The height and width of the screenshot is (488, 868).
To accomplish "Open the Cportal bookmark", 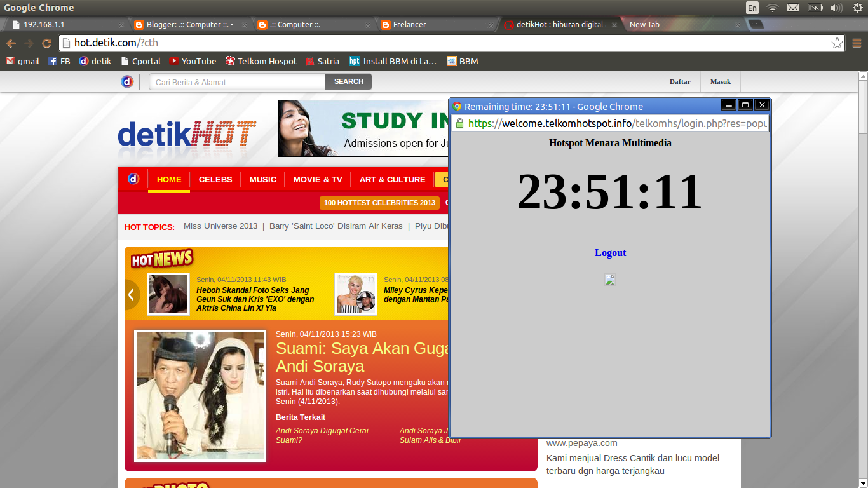I will pos(140,61).
